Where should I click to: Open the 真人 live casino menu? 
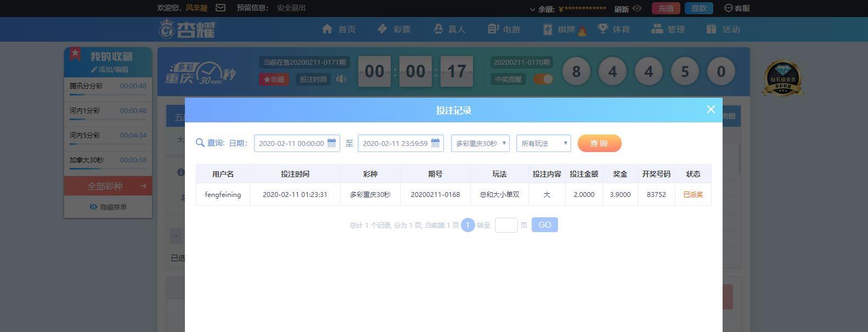tap(449, 29)
